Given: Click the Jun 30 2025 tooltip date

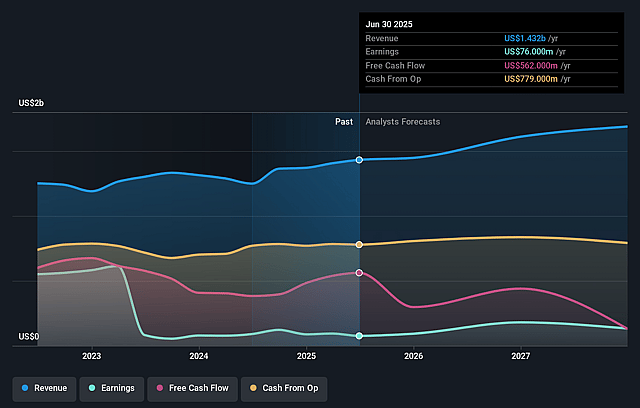Looking at the screenshot, I should (389, 24).
